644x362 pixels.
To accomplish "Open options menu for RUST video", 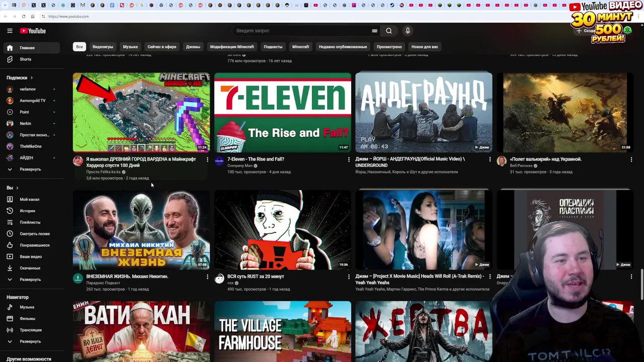I will (x=349, y=277).
